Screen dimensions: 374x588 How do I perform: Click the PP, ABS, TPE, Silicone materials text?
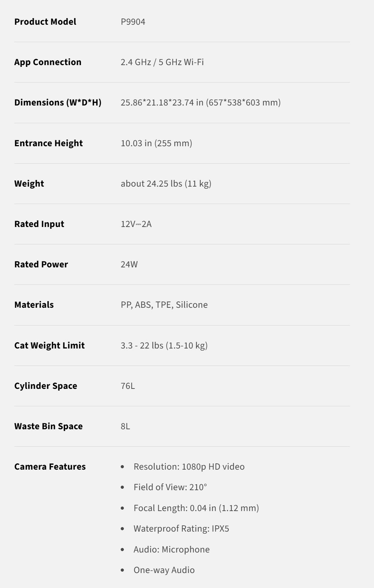click(x=164, y=305)
